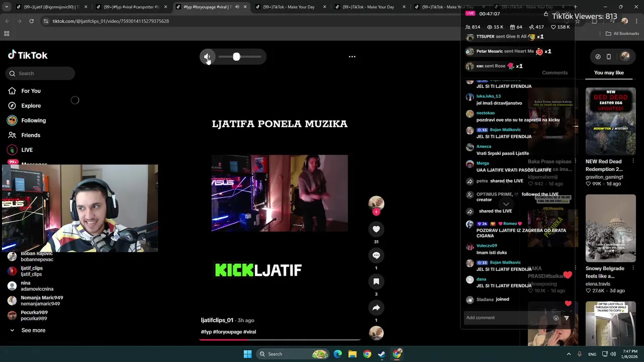Launch Microsoft Edge from taskbar
The image size is (644, 362).
pos(338,354)
